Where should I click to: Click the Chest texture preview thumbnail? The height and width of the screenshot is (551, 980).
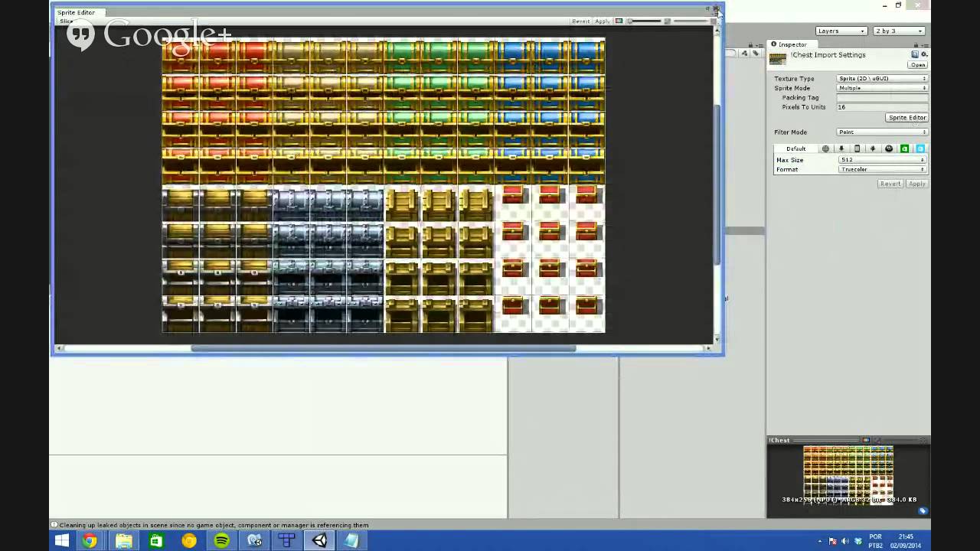coord(848,476)
